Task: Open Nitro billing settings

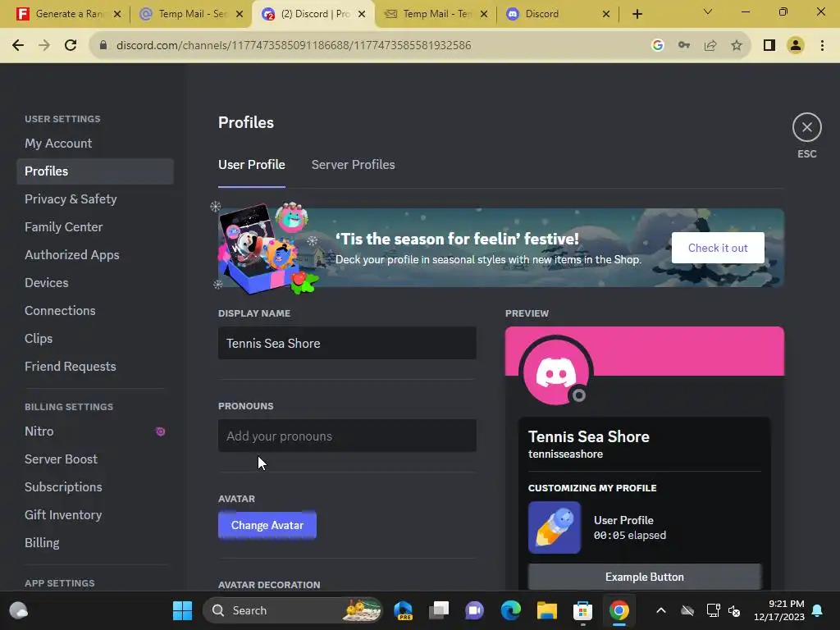Action: (x=95, y=431)
